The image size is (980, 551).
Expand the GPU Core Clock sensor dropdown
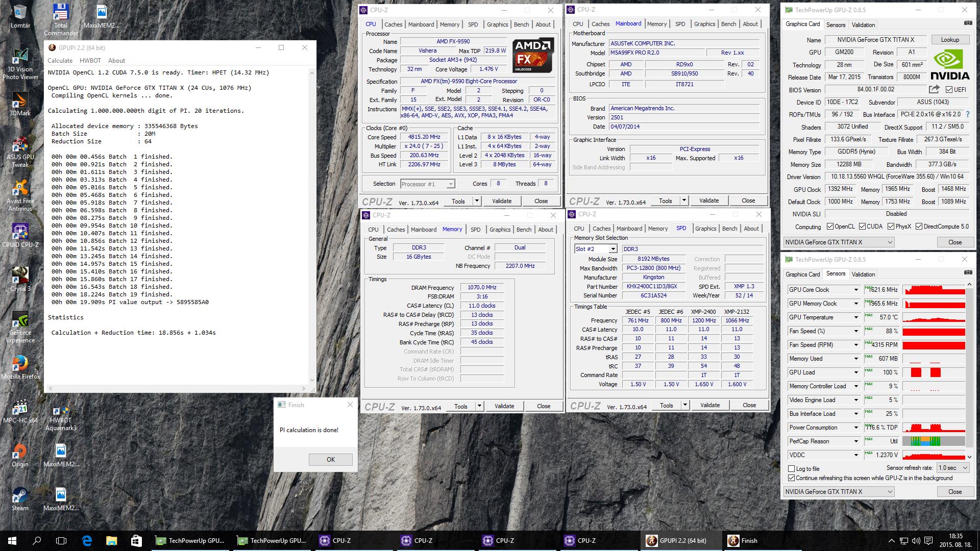point(856,290)
